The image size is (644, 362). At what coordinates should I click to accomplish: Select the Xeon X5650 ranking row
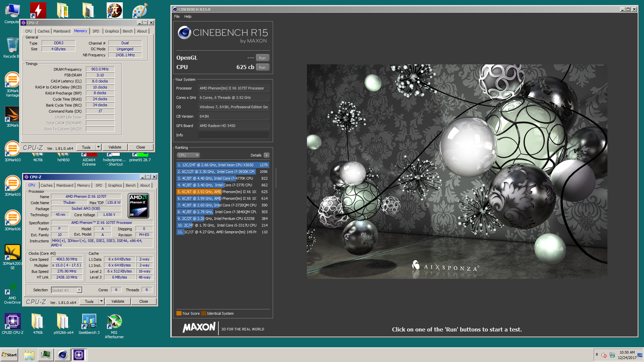click(x=223, y=165)
